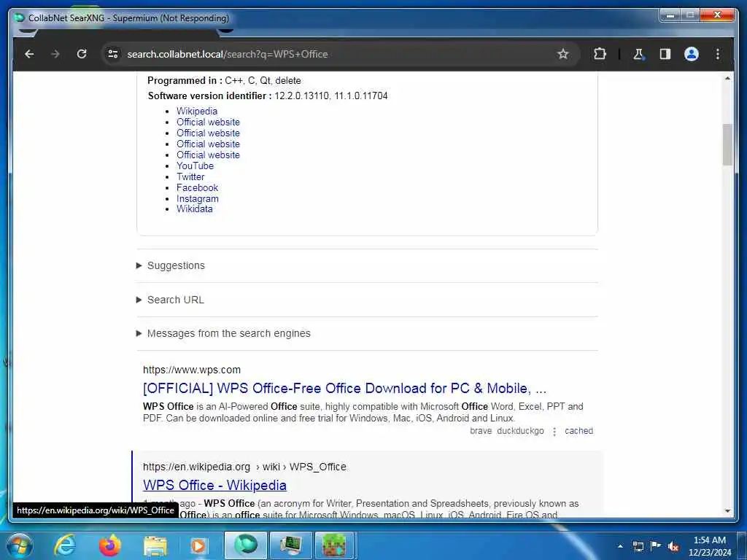Image resolution: width=747 pixels, height=560 pixels.
Task: Open the WPS Office - Wikipedia result
Action: click(x=215, y=485)
